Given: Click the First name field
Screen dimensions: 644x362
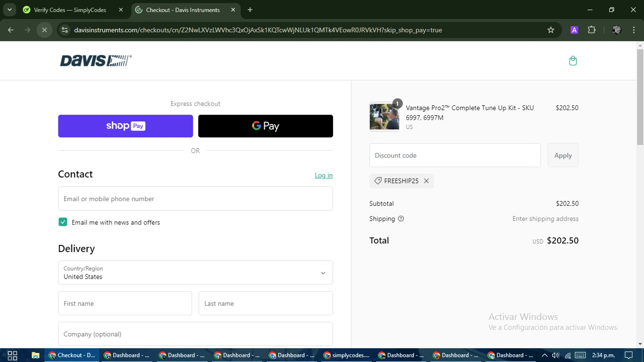Looking at the screenshot, I should pos(125,303).
